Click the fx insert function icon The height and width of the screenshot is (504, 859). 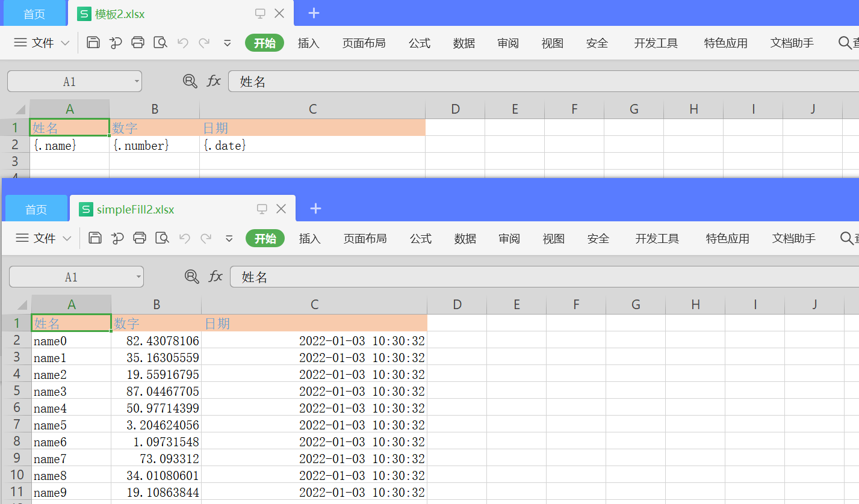[215, 81]
